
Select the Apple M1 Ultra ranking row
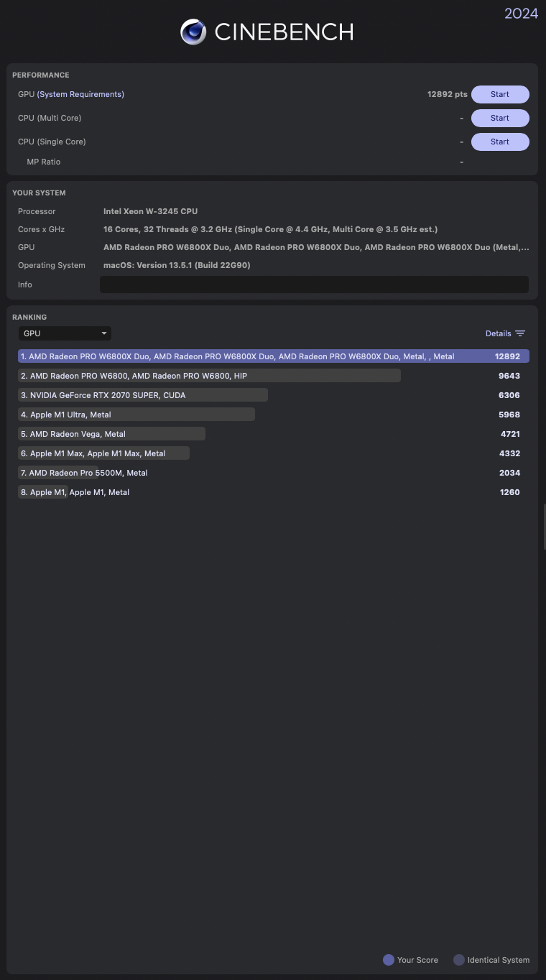pyautogui.click(x=136, y=415)
